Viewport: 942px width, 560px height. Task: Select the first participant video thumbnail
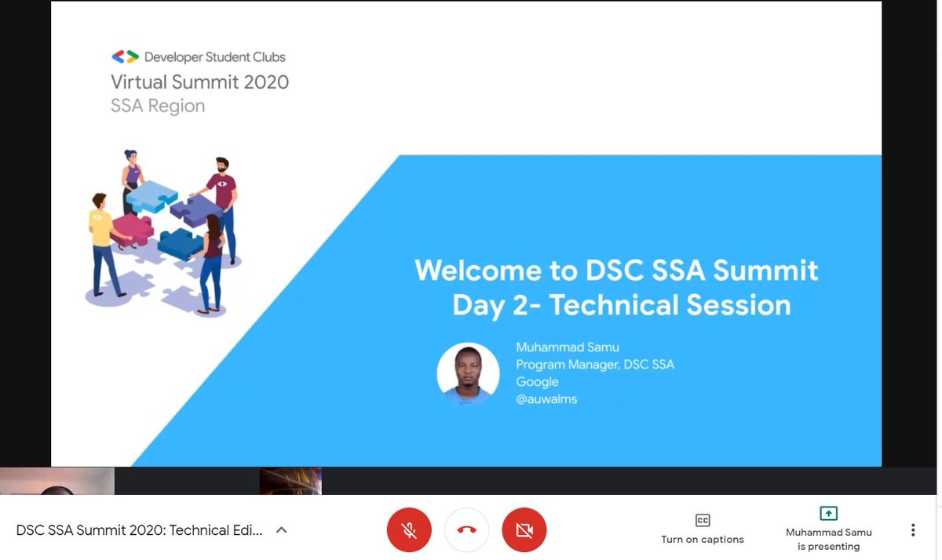57,481
